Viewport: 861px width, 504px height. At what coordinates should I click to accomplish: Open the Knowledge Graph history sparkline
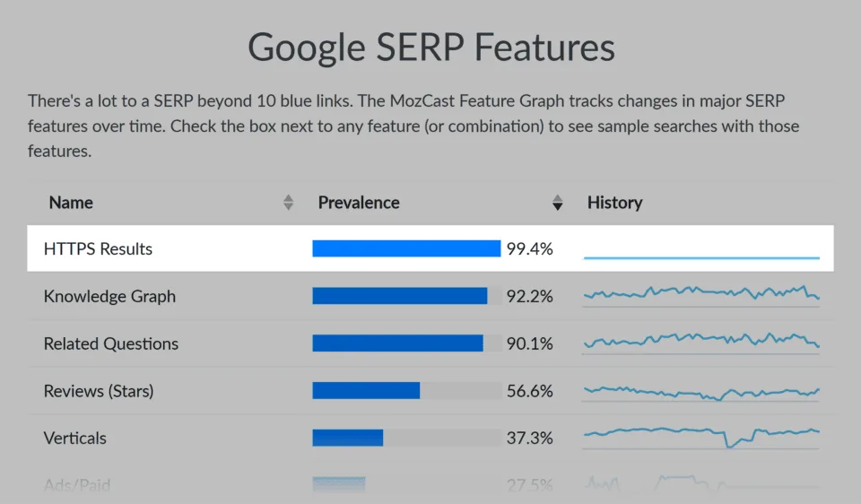point(701,294)
